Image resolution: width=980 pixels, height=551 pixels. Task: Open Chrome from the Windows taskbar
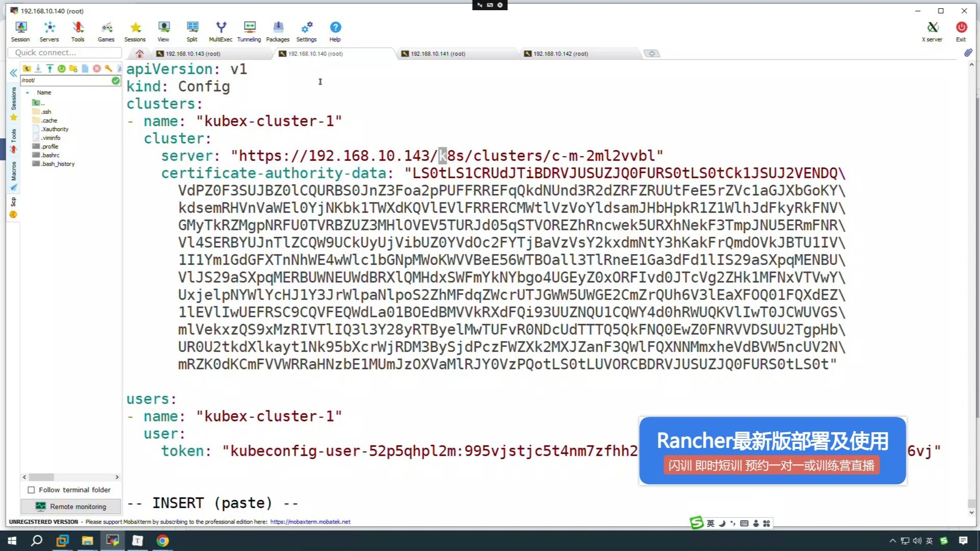[x=162, y=541]
